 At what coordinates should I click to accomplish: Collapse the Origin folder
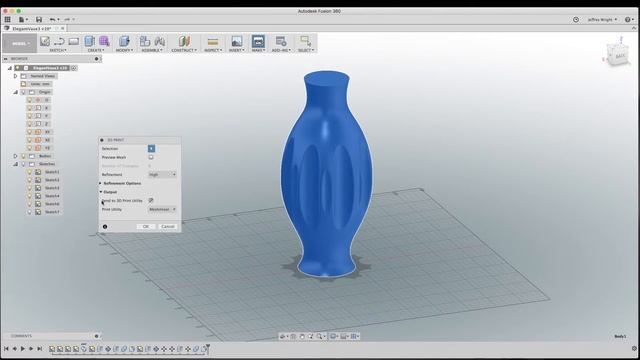[x=16, y=92]
